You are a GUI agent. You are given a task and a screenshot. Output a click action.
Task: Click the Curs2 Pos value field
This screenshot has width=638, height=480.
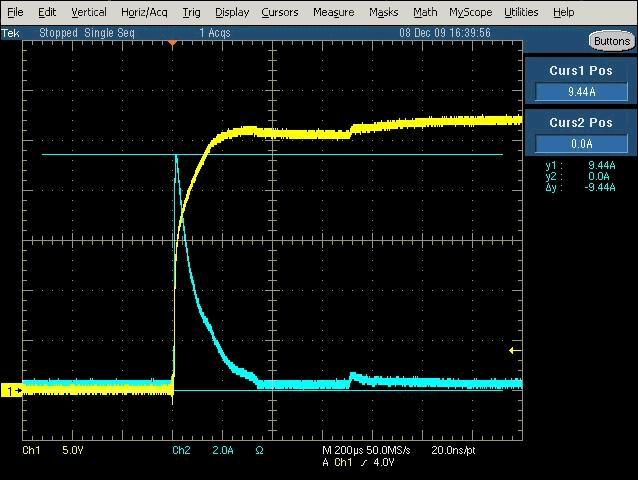(x=580, y=143)
